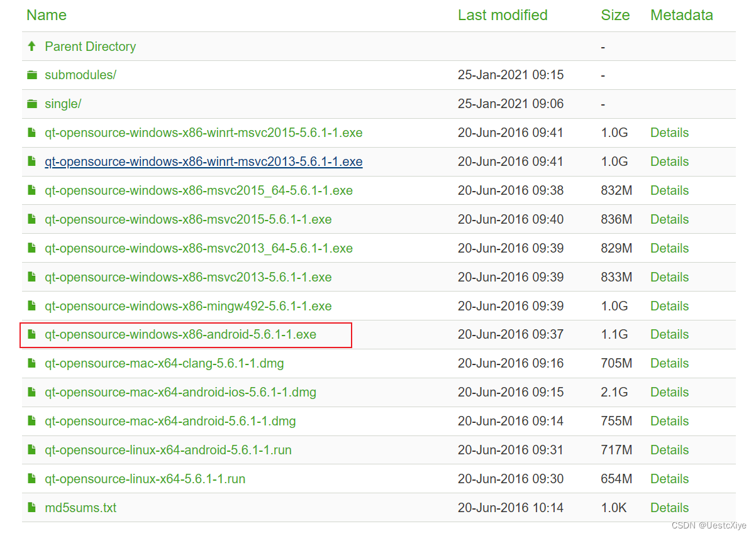This screenshot has height=536, width=756.
Task: Download qt-opensource-mac-x64-android-ios-5.6.1-1.dmg
Action: tap(181, 392)
